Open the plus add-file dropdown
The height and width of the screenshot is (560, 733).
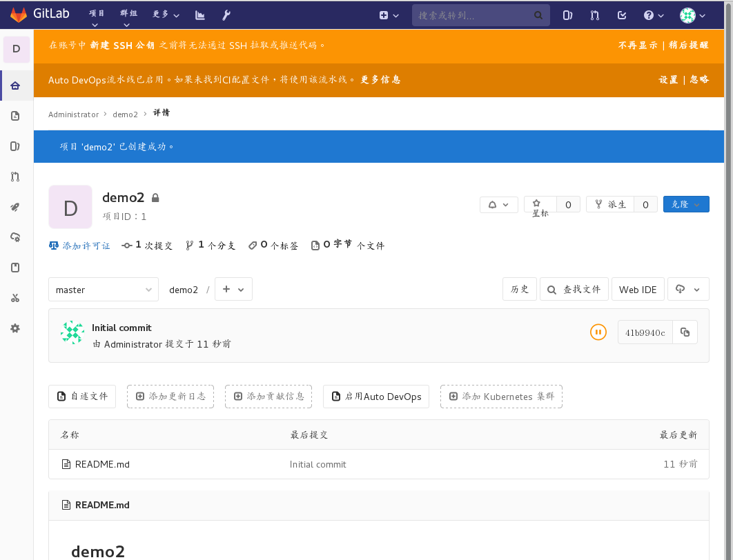click(x=233, y=289)
